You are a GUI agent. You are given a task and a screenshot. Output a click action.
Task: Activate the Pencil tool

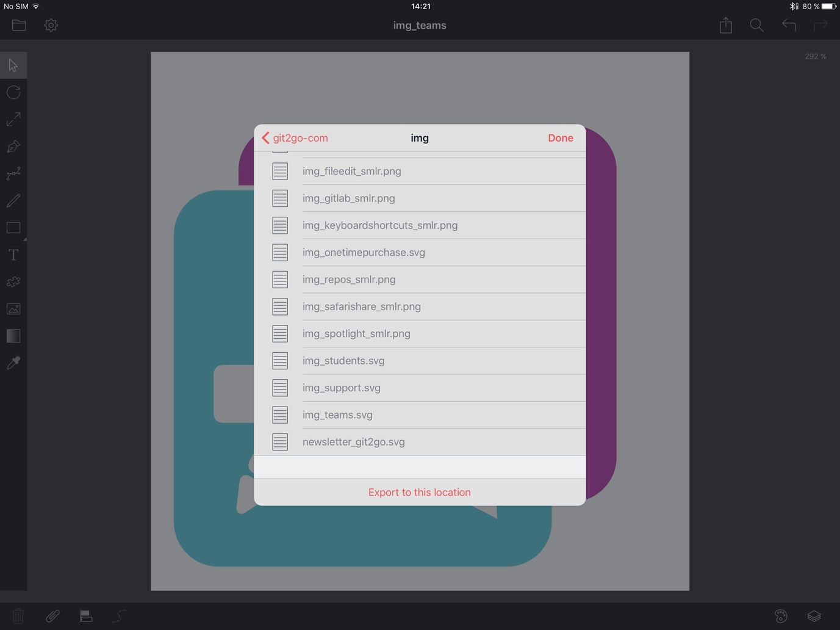point(13,200)
